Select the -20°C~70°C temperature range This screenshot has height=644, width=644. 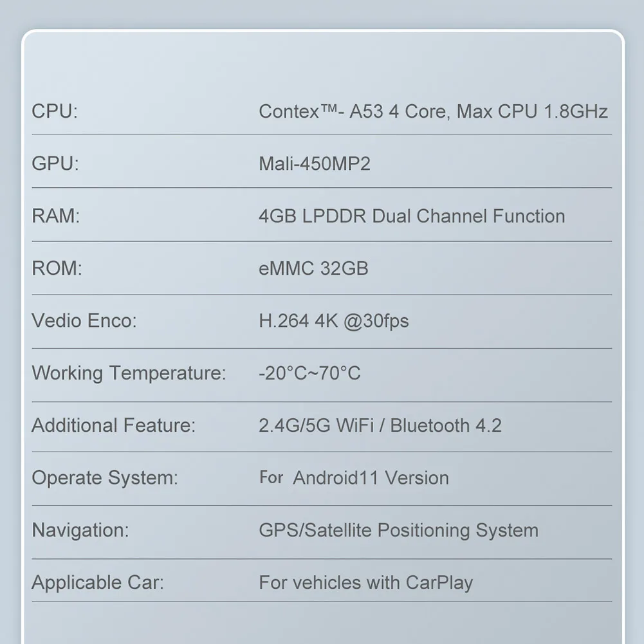click(x=309, y=373)
